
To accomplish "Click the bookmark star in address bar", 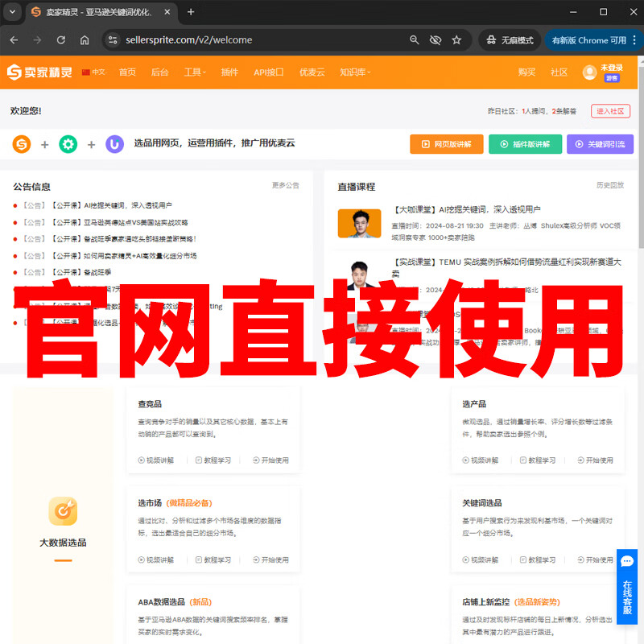I will click(x=456, y=40).
